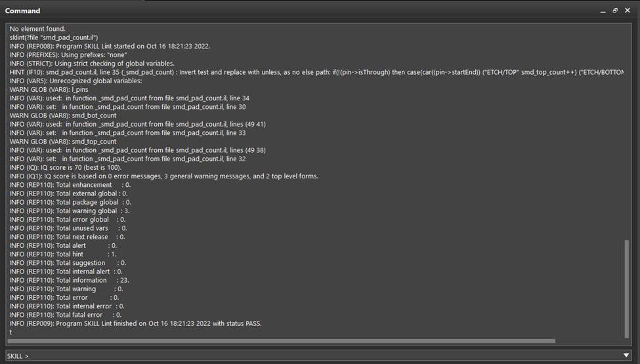Click the sklint(?file "smd_pad_count.il") command line

tap(54, 37)
